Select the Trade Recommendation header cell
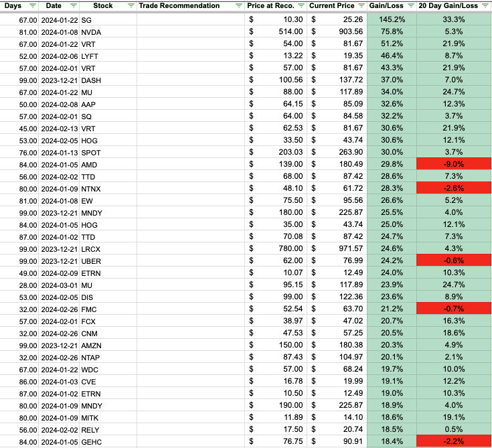 pos(191,5)
